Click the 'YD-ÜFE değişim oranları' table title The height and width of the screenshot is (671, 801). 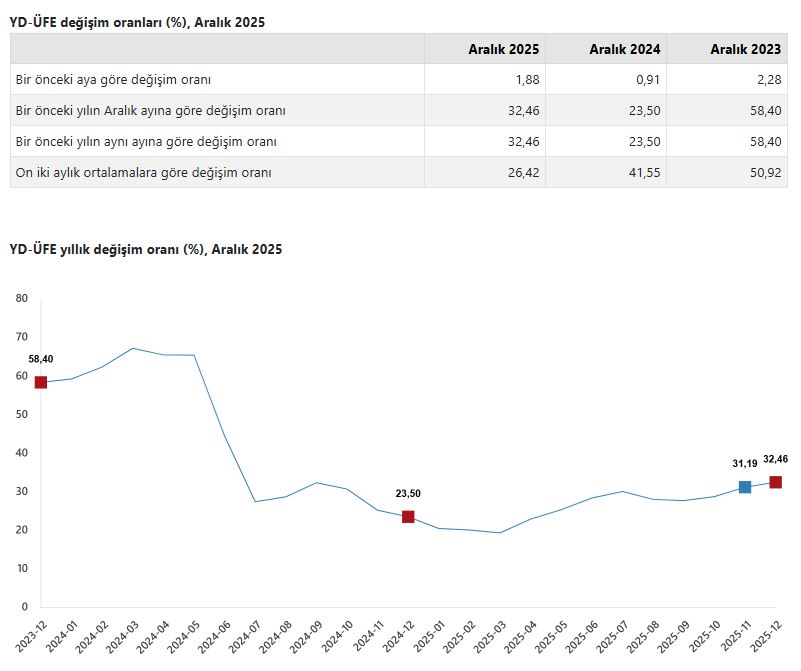tap(137, 21)
